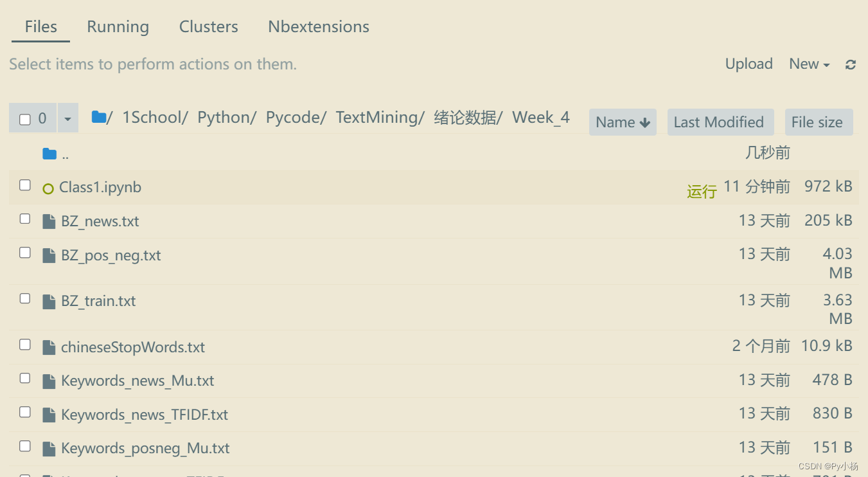
Task: Navigate to 绪论数据 in breadcrumb
Action: coord(465,118)
